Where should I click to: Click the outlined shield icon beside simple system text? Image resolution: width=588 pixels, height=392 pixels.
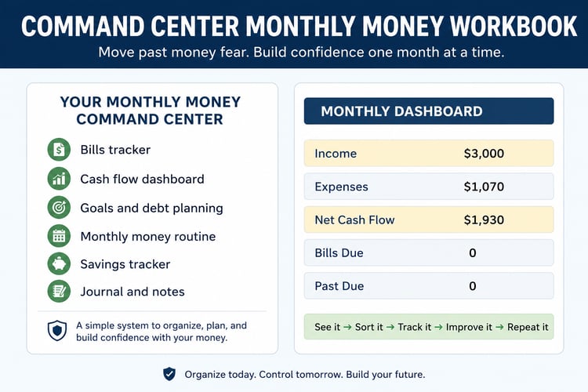tap(57, 331)
